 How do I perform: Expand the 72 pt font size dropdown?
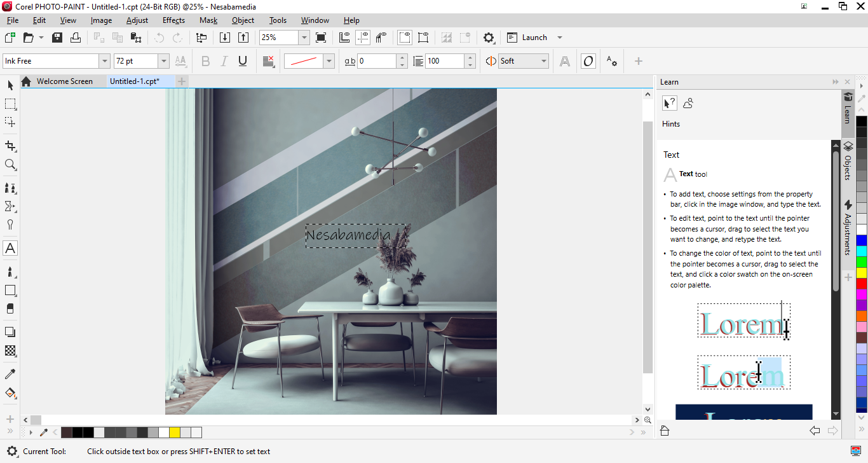163,61
